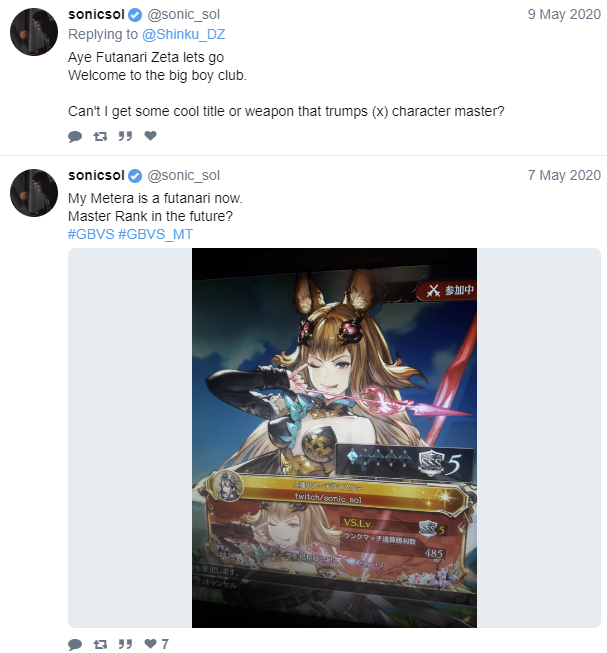Reply to the 9 May tweet
Viewport: 607px width, 653px height.
click(x=75, y=136)
